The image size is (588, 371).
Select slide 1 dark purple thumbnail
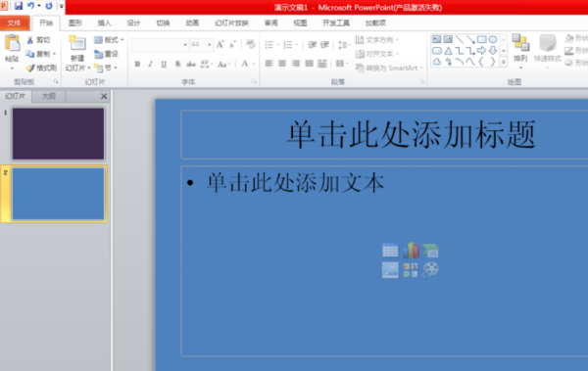click(58, 134)
